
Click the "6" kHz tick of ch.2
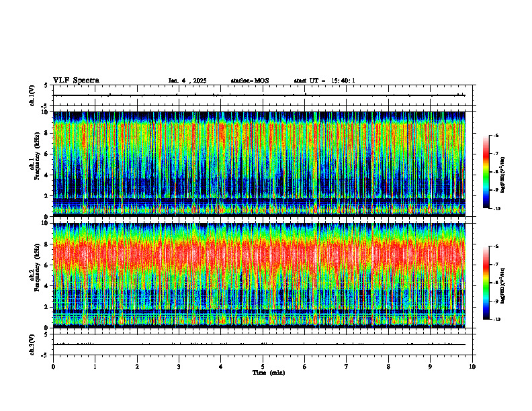(47, 265)
